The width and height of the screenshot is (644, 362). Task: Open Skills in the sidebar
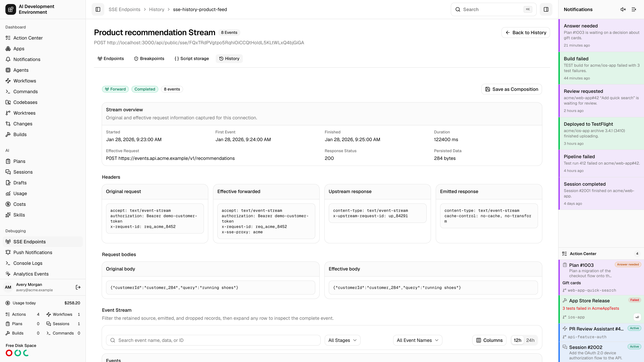tap(43, 215)
